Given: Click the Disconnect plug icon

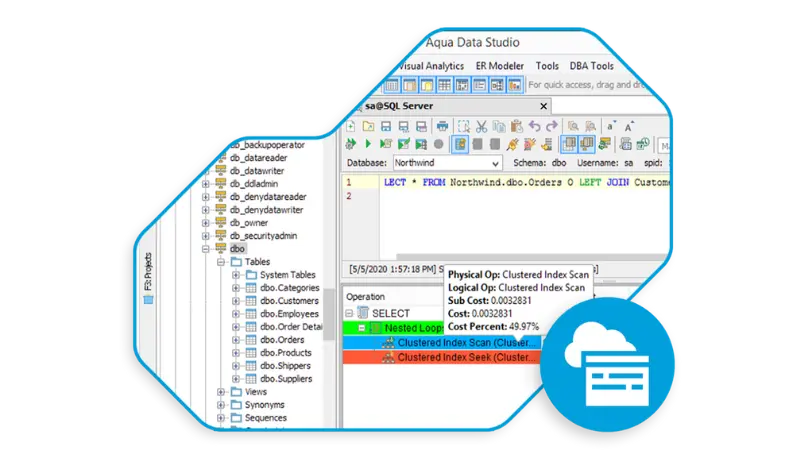Looking at the screenshot, I should click(530, 144).
